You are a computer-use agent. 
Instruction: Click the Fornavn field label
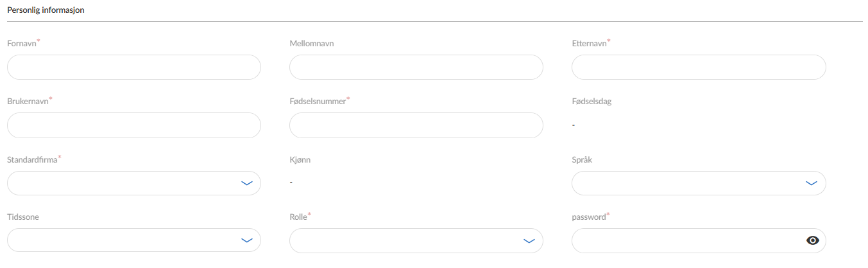pos(21,44)
